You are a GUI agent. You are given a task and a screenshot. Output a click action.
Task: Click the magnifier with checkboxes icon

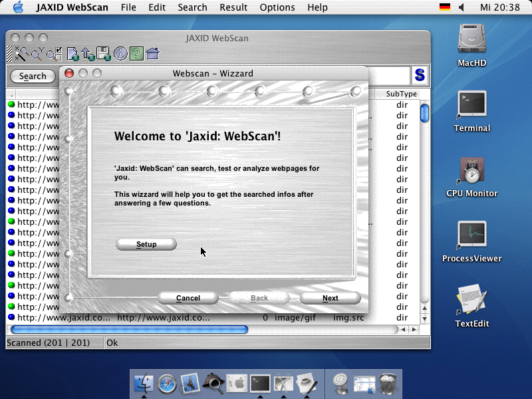[x=55, y=54]
